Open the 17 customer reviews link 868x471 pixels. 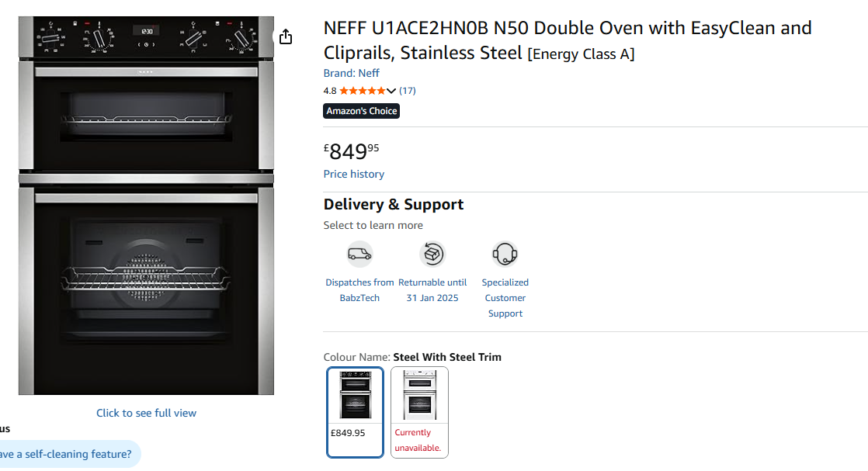(408, 91)
